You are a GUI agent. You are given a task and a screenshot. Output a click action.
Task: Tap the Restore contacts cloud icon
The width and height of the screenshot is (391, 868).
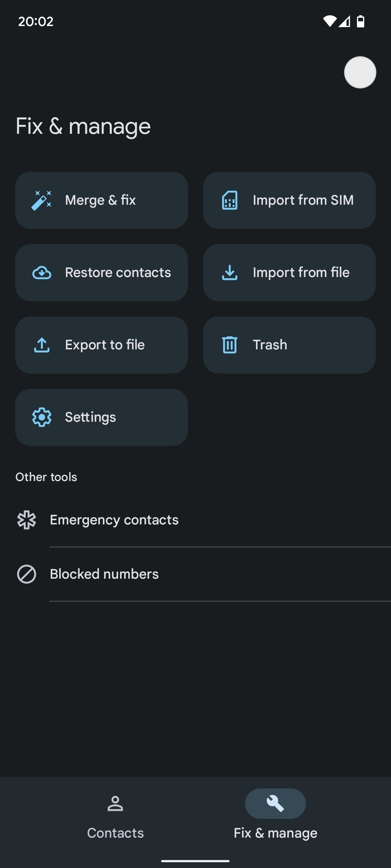pos(42,273)
